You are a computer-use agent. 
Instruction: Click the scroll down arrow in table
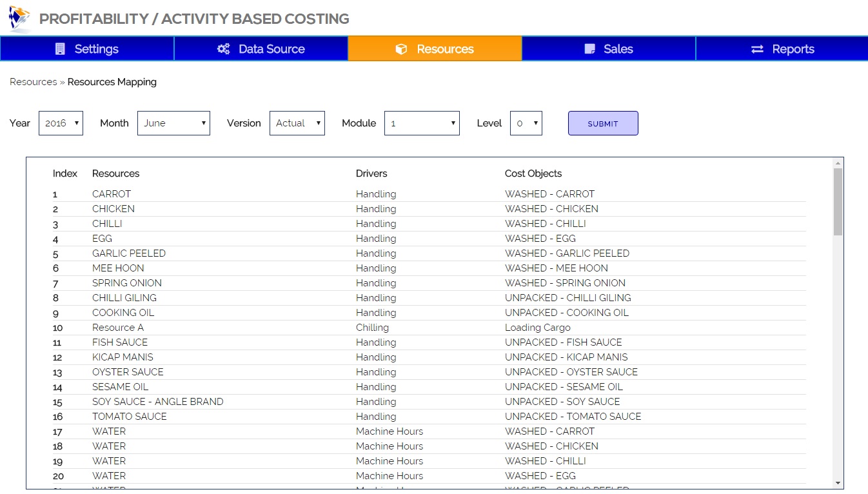pyautogui.click(x=838, y=482)
